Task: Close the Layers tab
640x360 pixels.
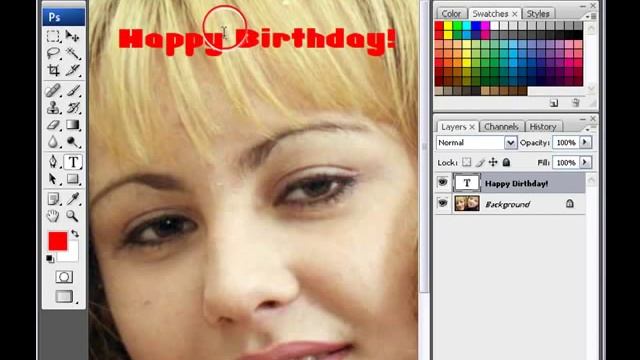Action: pyautogui.click(x=472, y=127)
